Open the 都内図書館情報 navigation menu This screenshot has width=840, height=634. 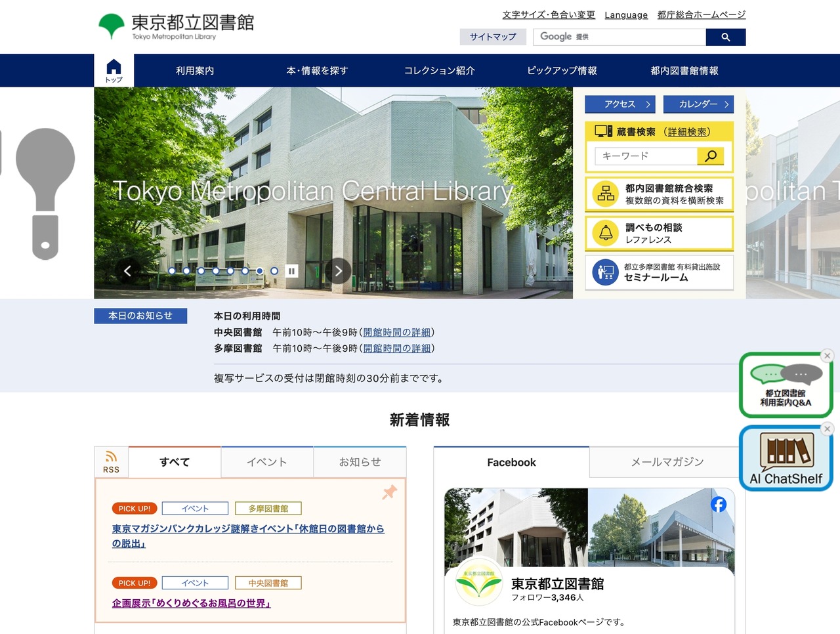(684, 70)
